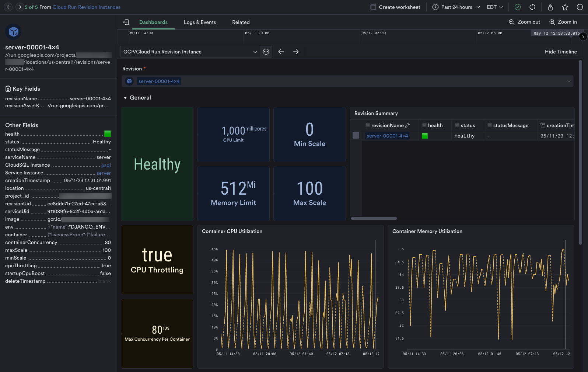Click Revision Summary horizontal scrollbar
This screenshot has height=372, width=588.
(374, 218)
